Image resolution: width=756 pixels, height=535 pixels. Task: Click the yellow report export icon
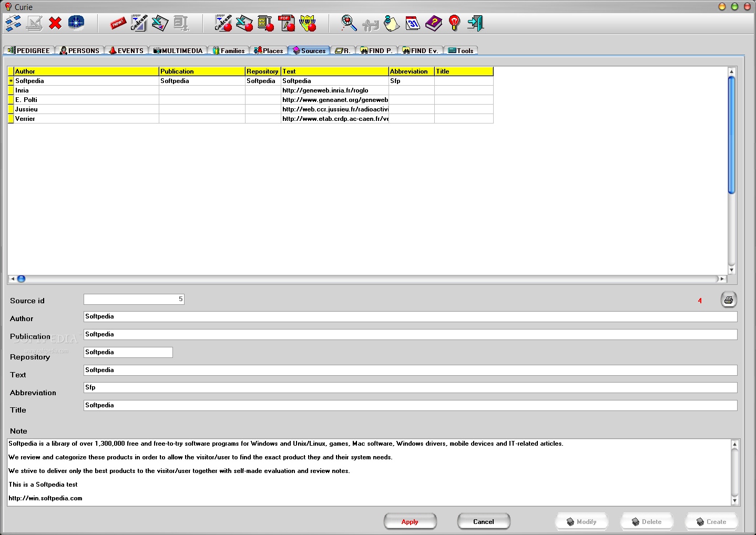(265, 23)
